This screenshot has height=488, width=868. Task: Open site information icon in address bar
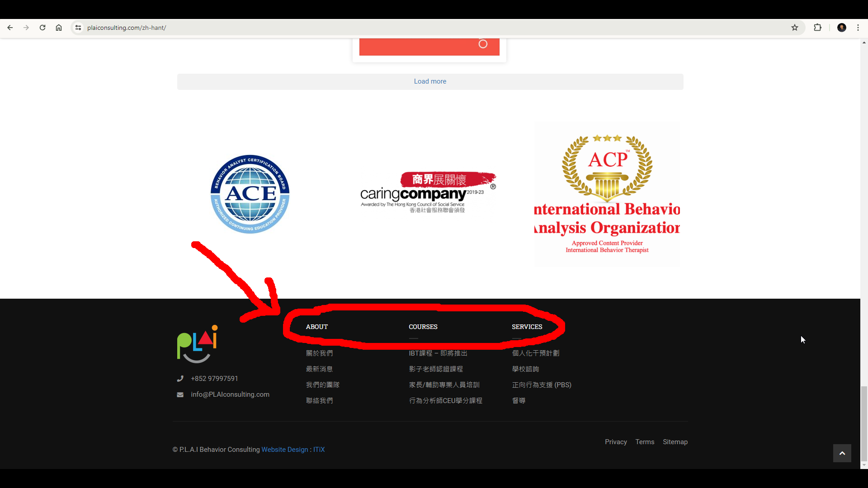point(78,28)
